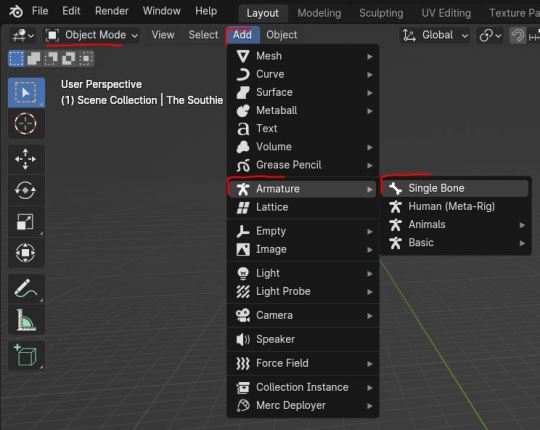Open the Edit menu

[71, 11]
